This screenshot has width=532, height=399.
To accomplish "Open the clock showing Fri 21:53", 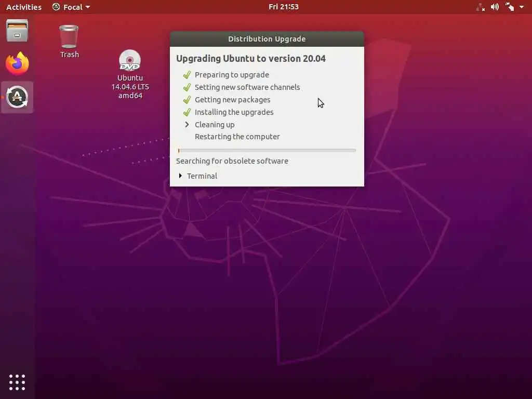I will [283, 7].
